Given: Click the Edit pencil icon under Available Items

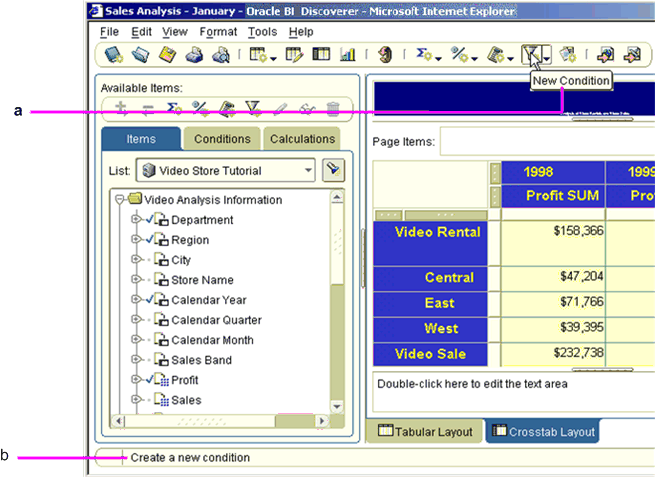Looking at the screenshot, I should 280,108.
